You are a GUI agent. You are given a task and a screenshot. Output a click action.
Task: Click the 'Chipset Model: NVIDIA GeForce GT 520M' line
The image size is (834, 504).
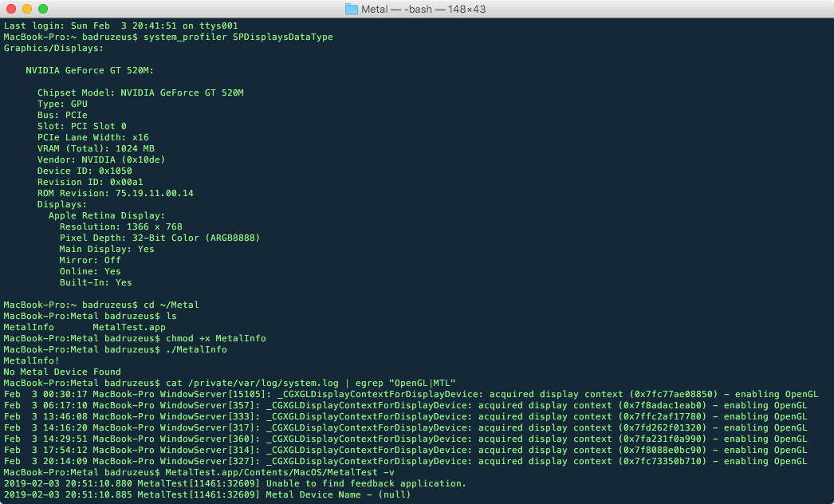(140, 93)
